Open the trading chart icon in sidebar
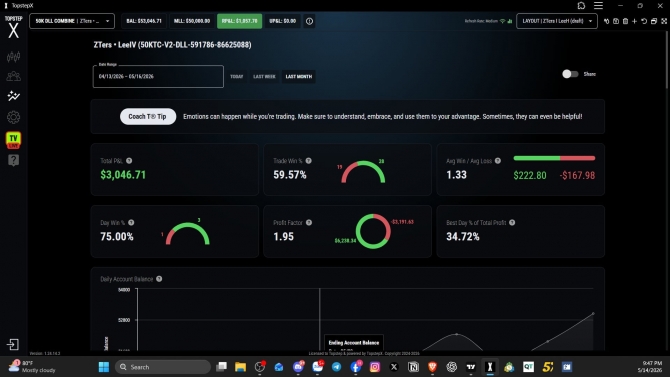Viewport: 670px width, 377px height. click(x=13, y=56)
